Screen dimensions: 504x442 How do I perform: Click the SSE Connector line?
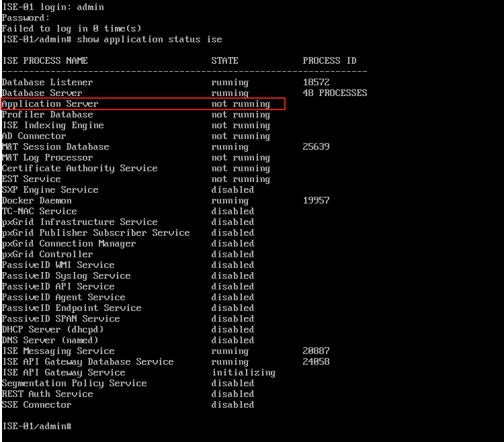[36, 405]
